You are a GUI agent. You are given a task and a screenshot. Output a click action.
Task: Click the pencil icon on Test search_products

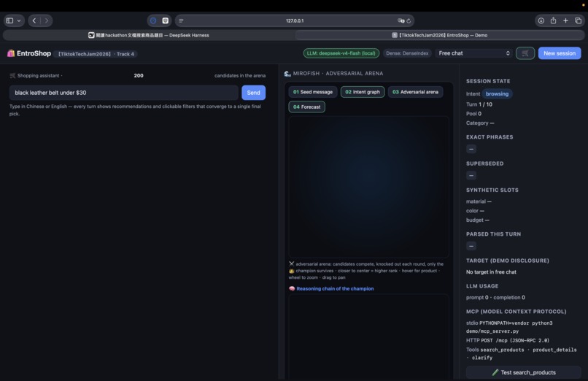[x=495, y=372]
